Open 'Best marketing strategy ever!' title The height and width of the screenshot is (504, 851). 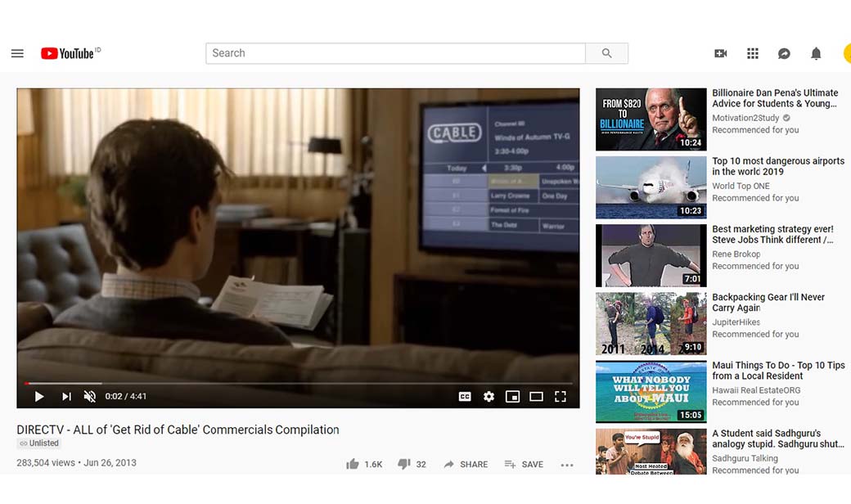772,234
